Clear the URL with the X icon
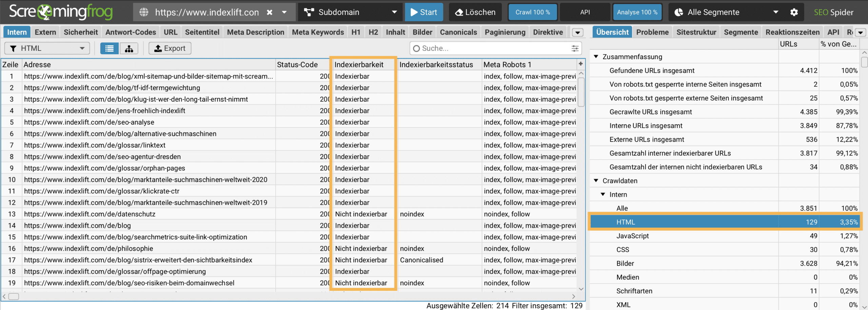This screenshot has width=868, height=310. tap(270, 12)
